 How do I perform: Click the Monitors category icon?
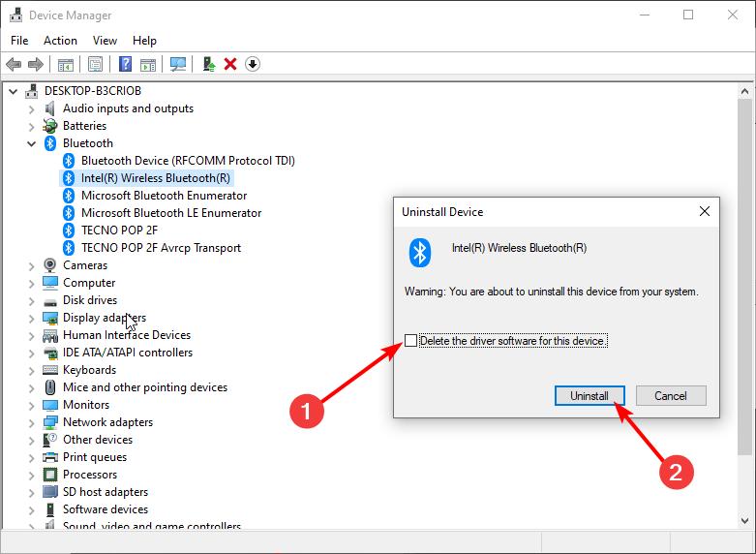coord(50,405)
